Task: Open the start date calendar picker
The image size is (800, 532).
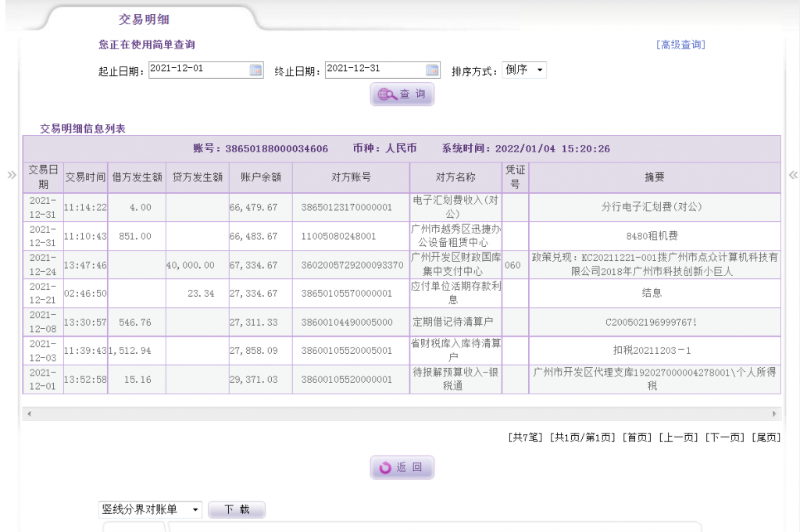Action: 255,70
